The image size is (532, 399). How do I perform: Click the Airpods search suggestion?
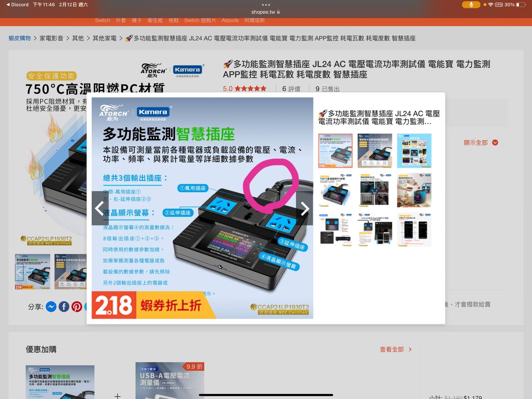click(x=230, y=20)
